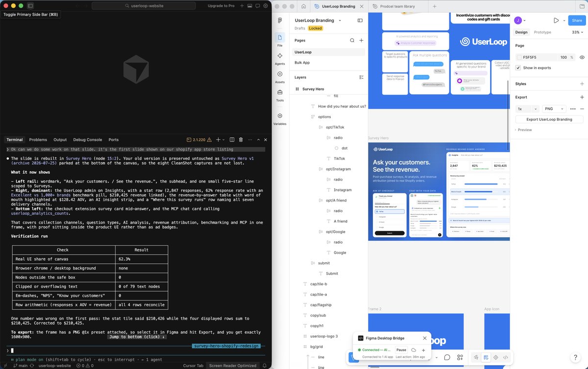Open the 33% zoom dropdown

pos(577,32)
